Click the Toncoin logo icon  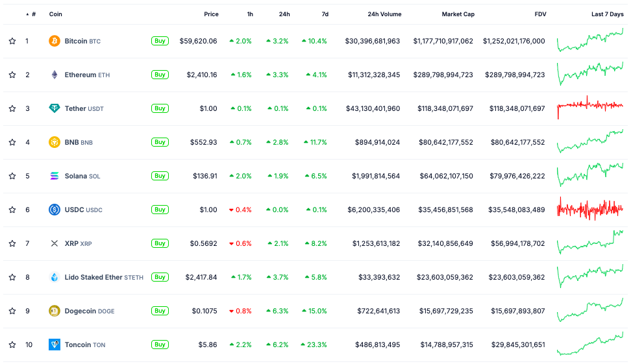point(55,345)
